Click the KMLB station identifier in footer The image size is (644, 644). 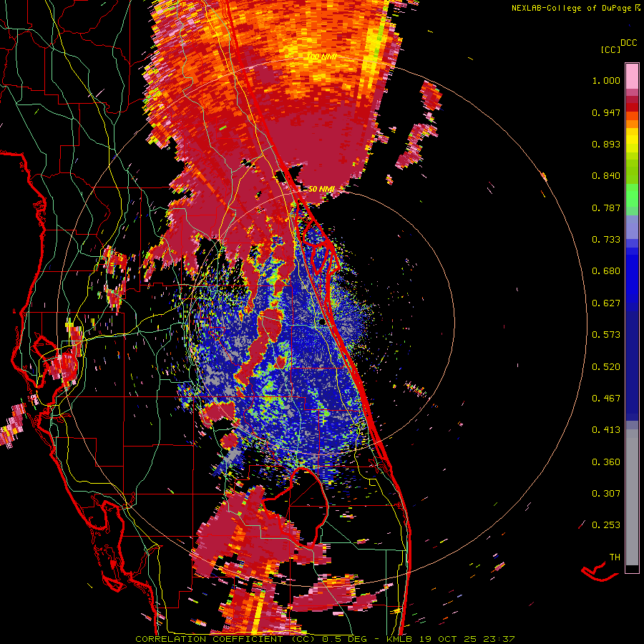coord(399,639)
